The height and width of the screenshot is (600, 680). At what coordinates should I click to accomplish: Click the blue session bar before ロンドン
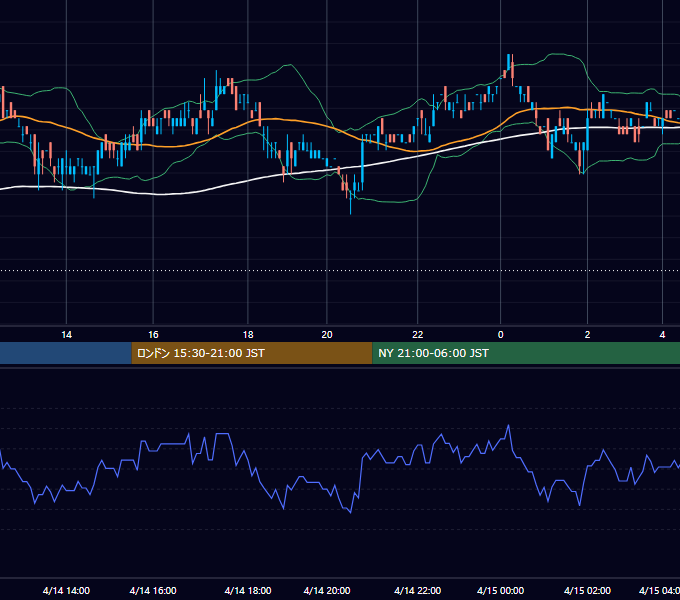66,353
